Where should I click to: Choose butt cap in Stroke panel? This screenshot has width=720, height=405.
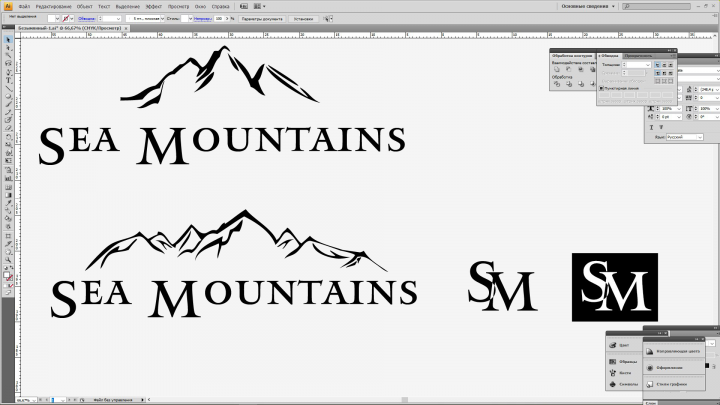[x=658, y=65]
